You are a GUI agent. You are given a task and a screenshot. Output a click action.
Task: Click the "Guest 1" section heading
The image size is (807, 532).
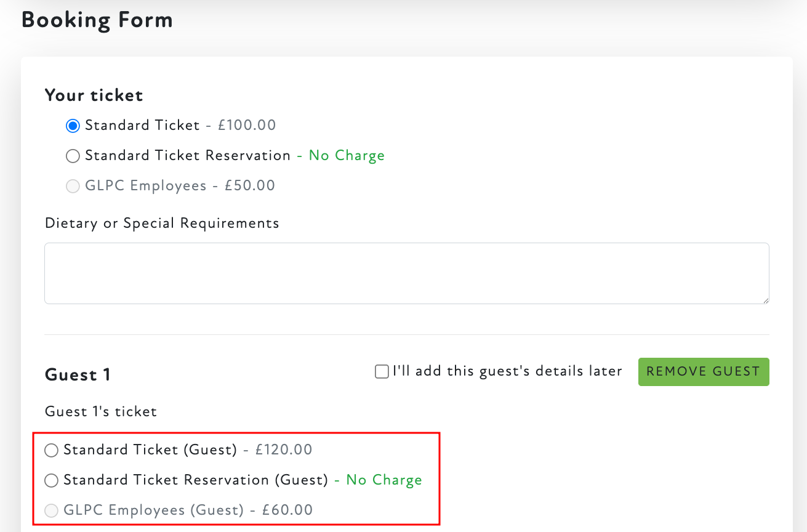tap(78, 375)
